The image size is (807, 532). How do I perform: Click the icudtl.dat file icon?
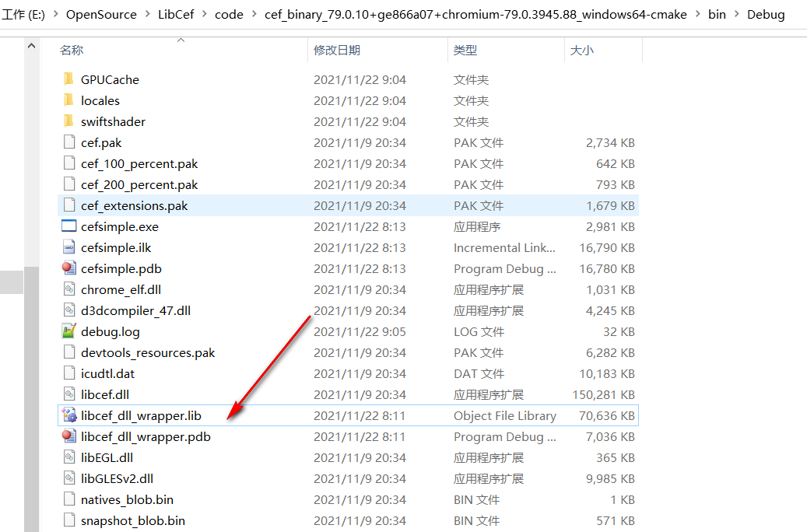(69, 373)
